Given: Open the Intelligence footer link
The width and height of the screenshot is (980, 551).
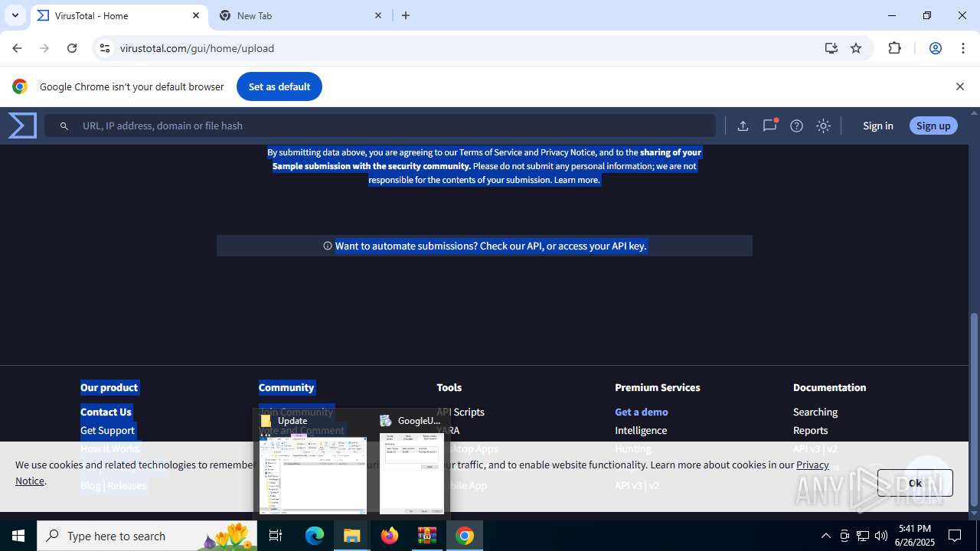Looking at the screenshot, I should (641, 430).
